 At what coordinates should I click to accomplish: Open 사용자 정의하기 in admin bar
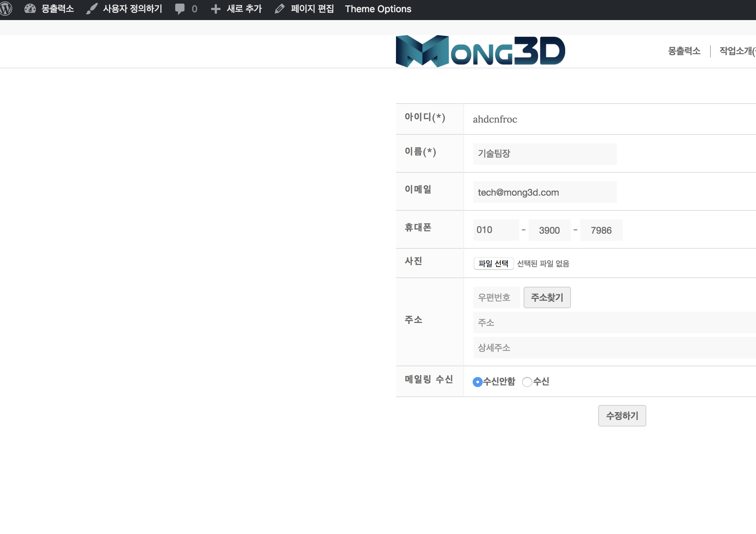pos(133,9)
